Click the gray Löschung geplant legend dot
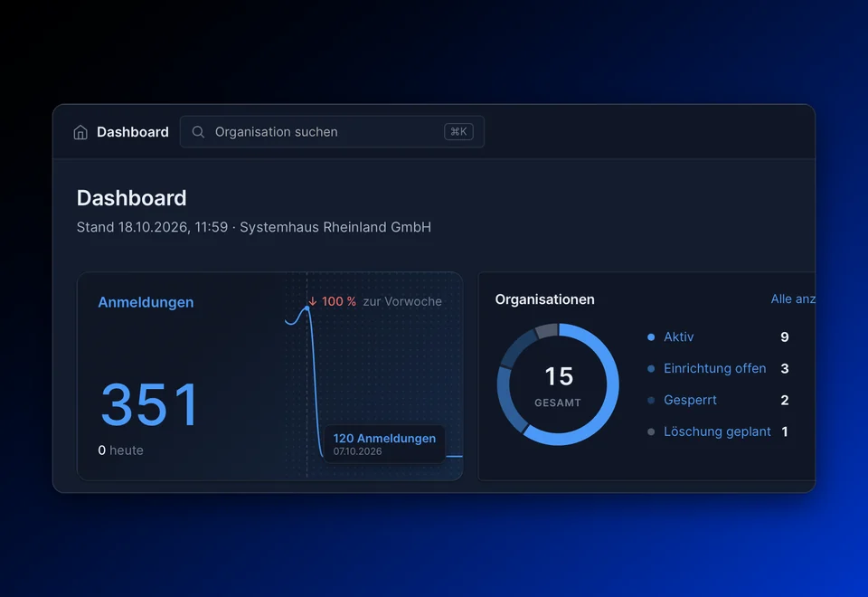The height and width of the screenshot is (597, 868). click(x=651, y=431)
